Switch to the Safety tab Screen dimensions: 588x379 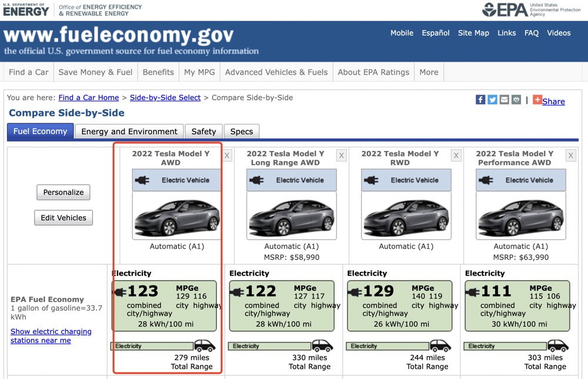coord(203,132)
